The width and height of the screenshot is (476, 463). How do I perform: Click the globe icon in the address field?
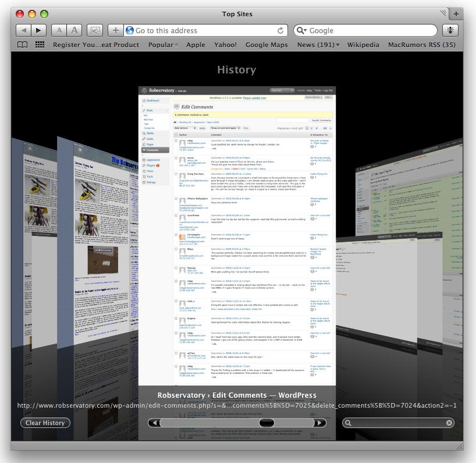(x=130, y=30)
